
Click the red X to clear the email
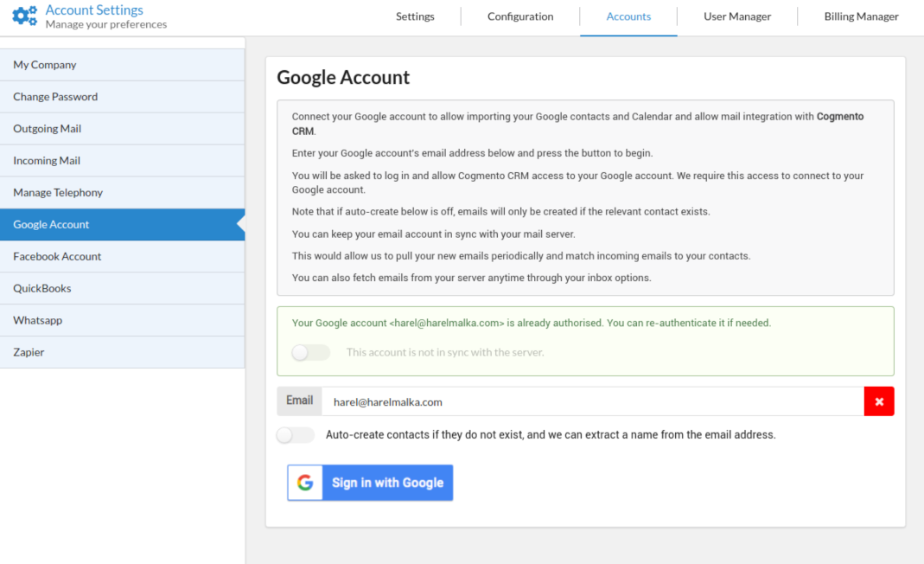point(879,401)
